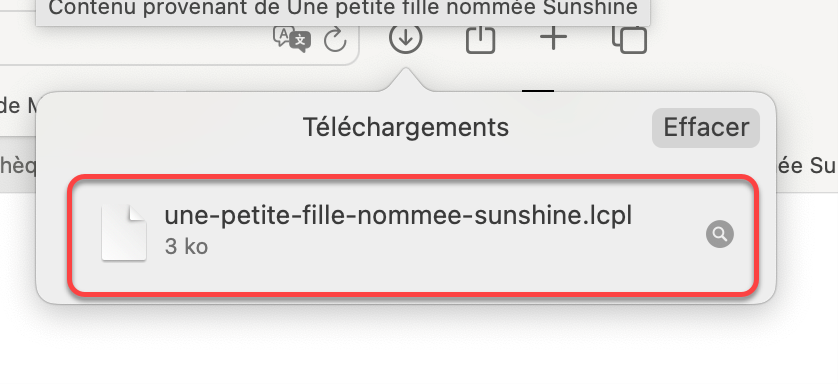838x384 pixels.
Task: Switch to the partially visible "hèq" tab
Action: (18, 167)
